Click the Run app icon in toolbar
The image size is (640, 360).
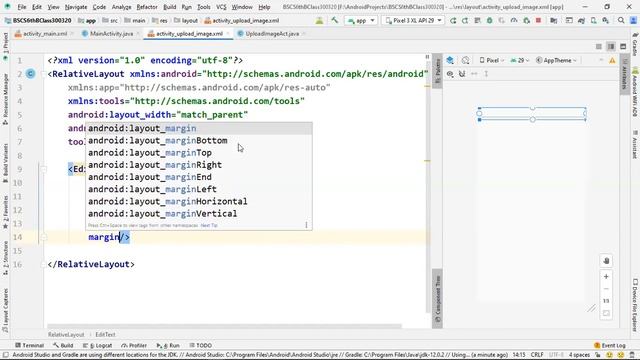coord(453,20)
